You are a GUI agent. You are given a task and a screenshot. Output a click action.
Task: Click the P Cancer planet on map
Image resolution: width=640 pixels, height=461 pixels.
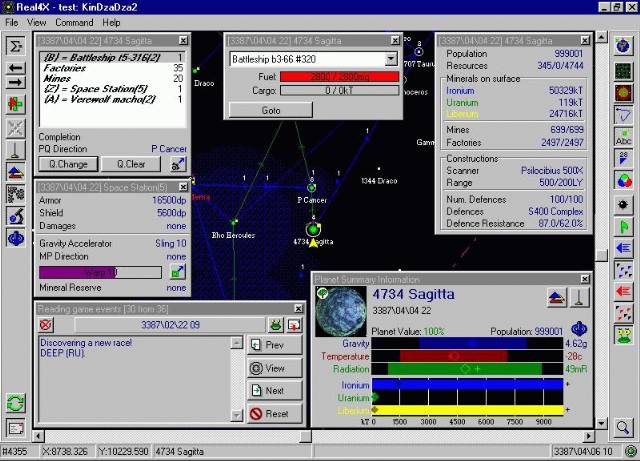coord(312,188)
